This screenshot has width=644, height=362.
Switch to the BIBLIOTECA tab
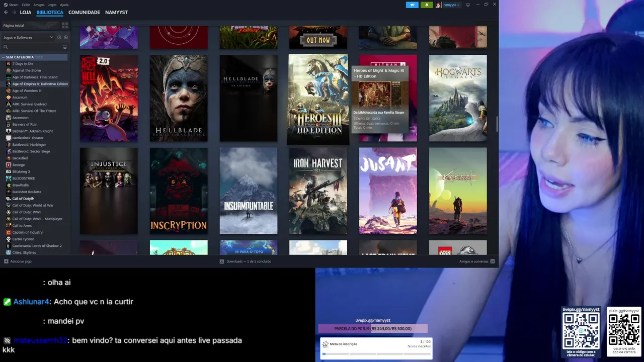pos(50,12)
